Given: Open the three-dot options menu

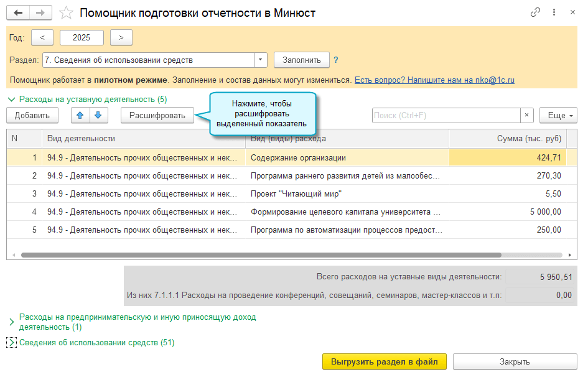Looking at the screenshot, I should point(554,12).
